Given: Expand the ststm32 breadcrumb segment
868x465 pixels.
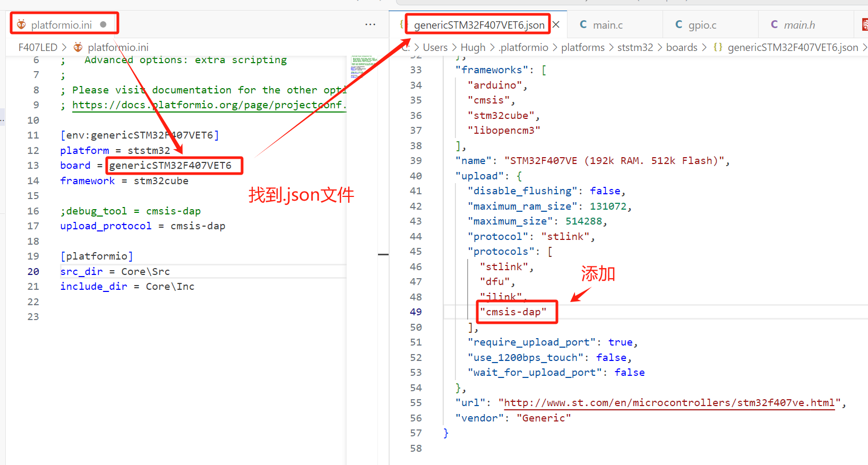Looking at the screenshot, I should [635, 47].
